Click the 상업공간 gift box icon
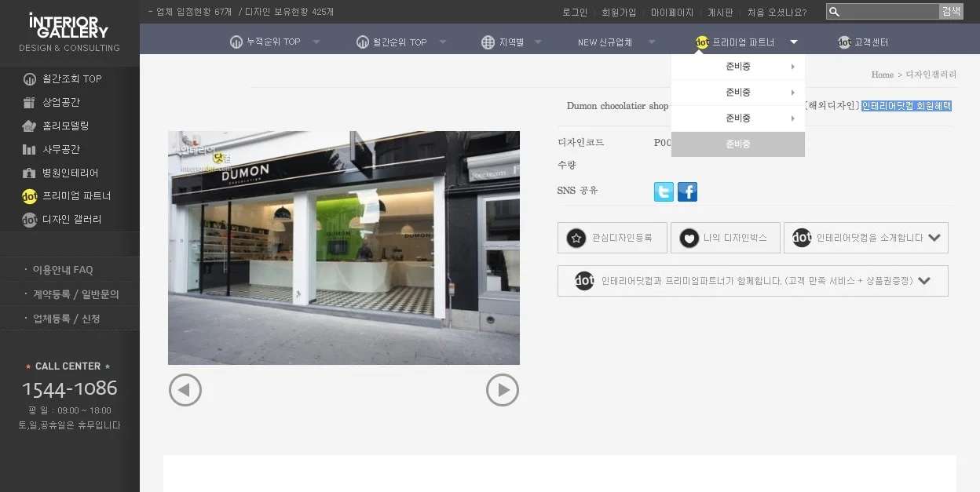The height and width of the screenshot is (492, 980). [30, 103]
